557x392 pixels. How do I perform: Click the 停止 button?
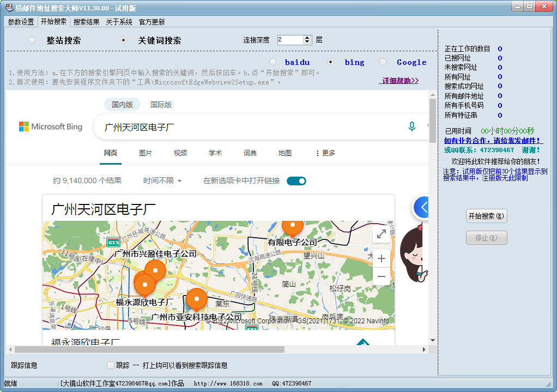pyautogui.click(x=486, y=238)
